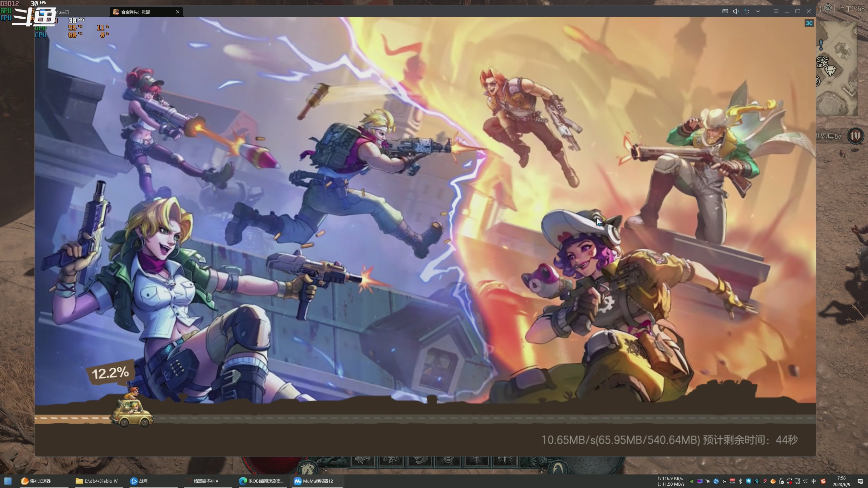Click the 12.2% progress sign
The width and height of the screenshot is (868, 488).
pyautogui.click(x=110, y=373)
